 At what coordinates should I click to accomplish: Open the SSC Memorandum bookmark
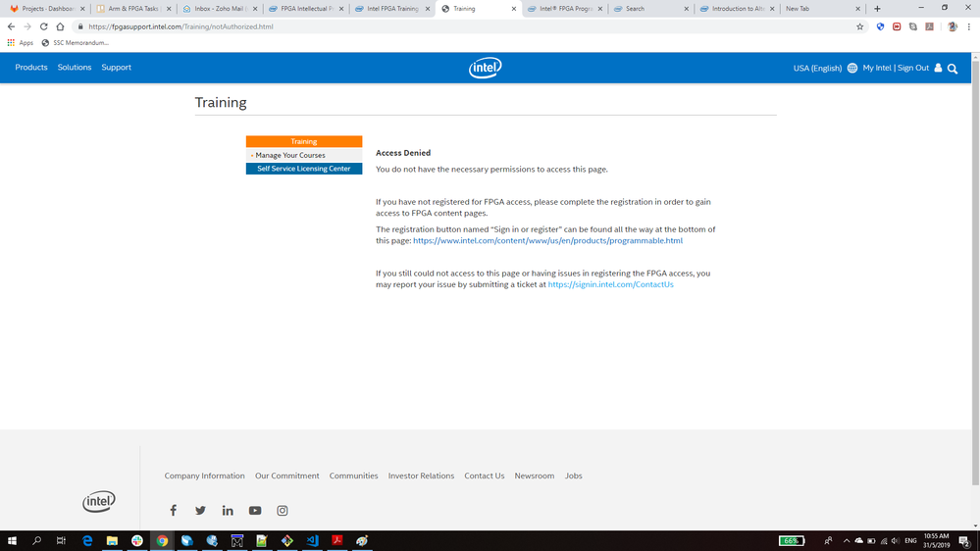[75, 43]
